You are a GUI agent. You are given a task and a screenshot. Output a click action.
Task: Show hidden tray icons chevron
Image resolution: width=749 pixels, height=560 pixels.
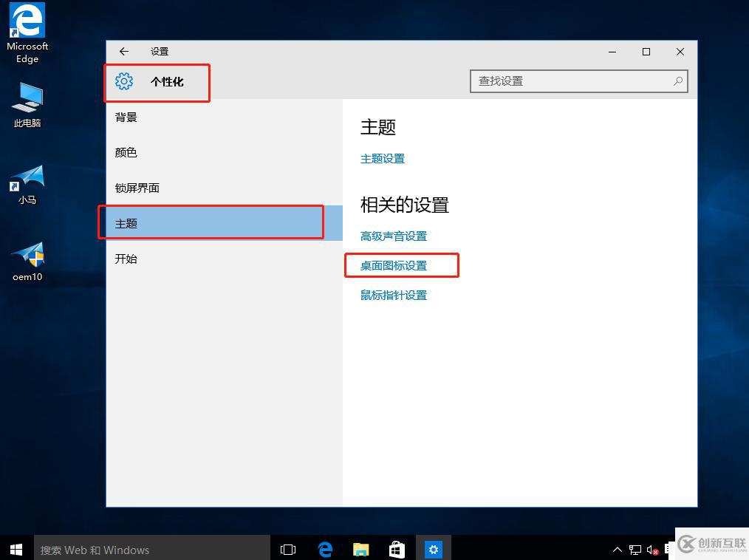click(x=618, y=550)
